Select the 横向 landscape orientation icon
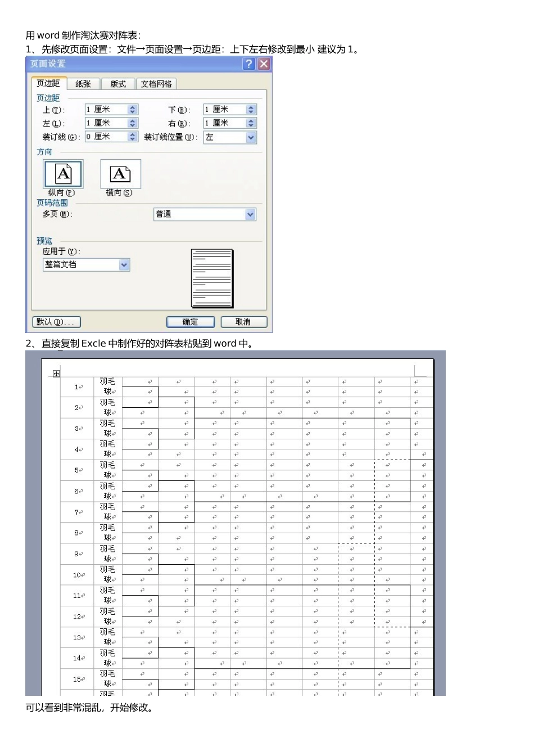This screenshot has width=534, height=756. (120, 174)
